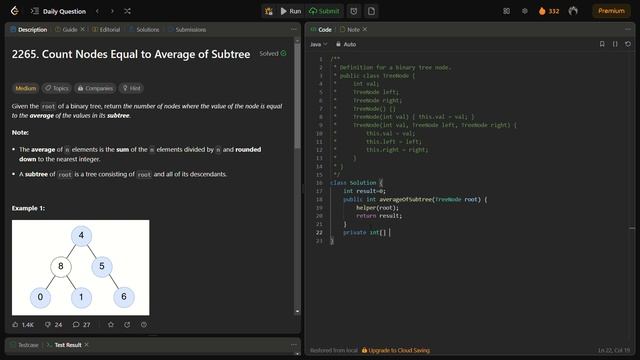Switch to the Submissions tab

(187, 29)
